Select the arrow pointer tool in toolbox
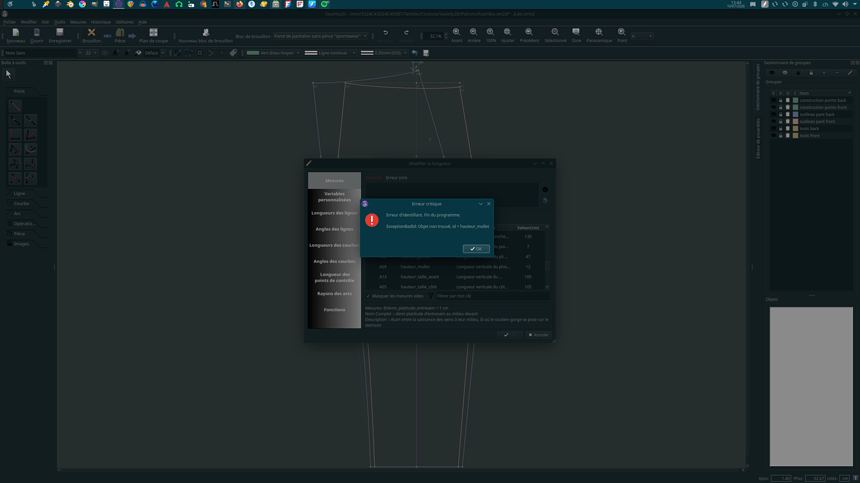Image resolution: width=860 pixels, height=483 pixels. (8, 74)
